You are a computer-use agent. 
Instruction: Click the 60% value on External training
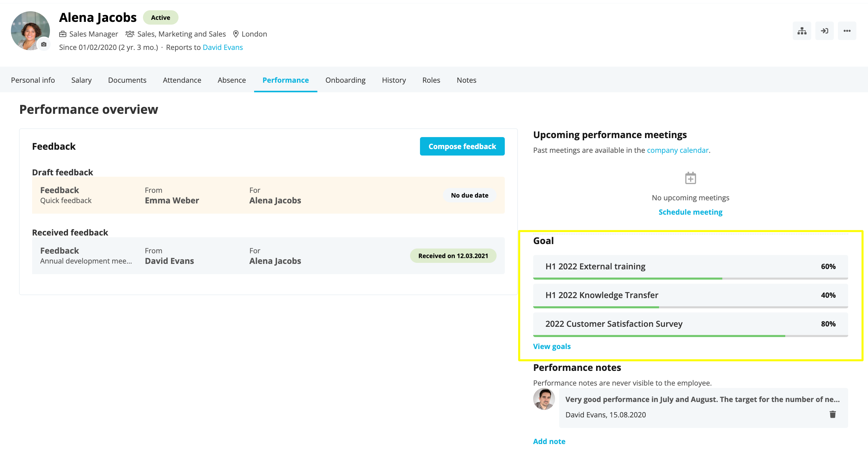(x=828, y=266)
